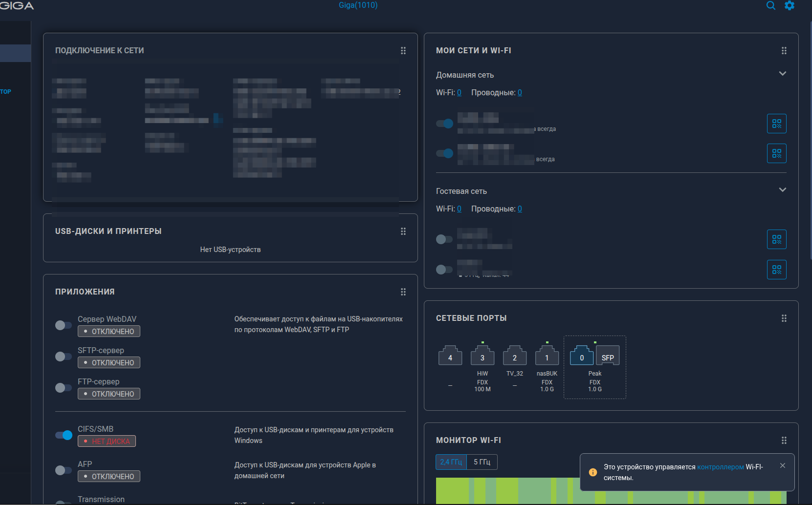Expand the Гостевая сеть section chevron
This screenshot has height=505, width=812.
(x=782, y=190)
